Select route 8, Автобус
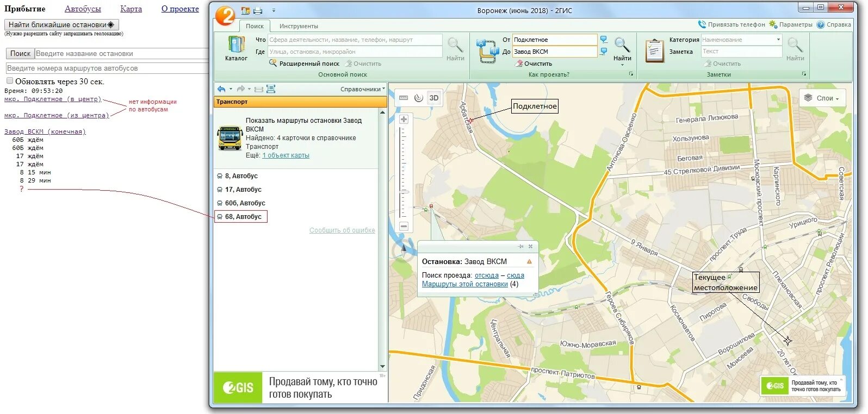This screenshot has width=868, height=414. (238, 176)
